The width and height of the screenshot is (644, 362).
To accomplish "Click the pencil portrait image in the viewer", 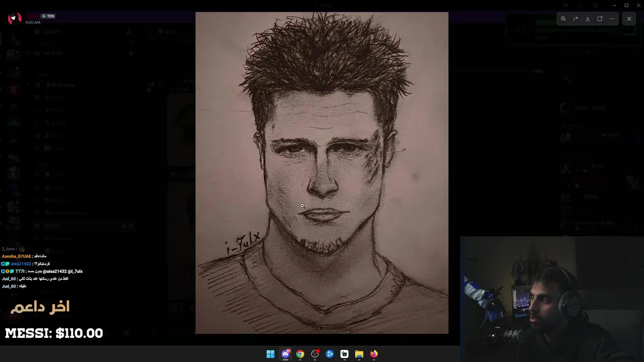I will point(322,173).
